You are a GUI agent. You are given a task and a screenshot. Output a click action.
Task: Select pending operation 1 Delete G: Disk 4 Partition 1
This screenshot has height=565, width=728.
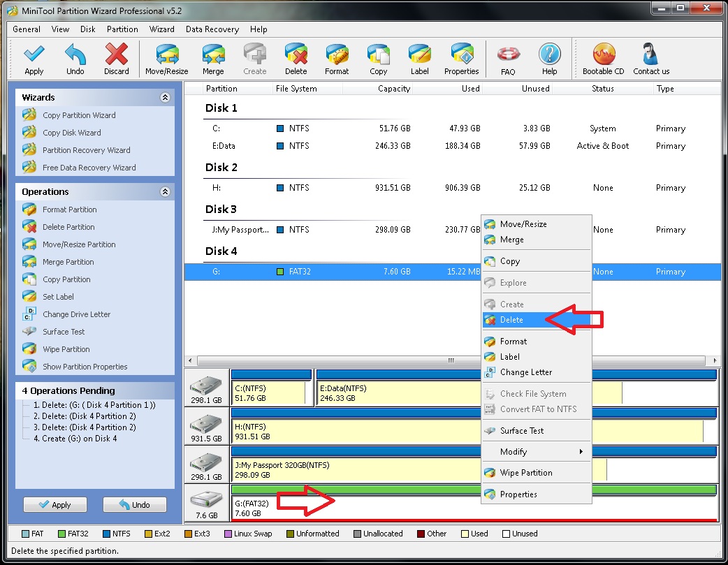click(94, 405)
